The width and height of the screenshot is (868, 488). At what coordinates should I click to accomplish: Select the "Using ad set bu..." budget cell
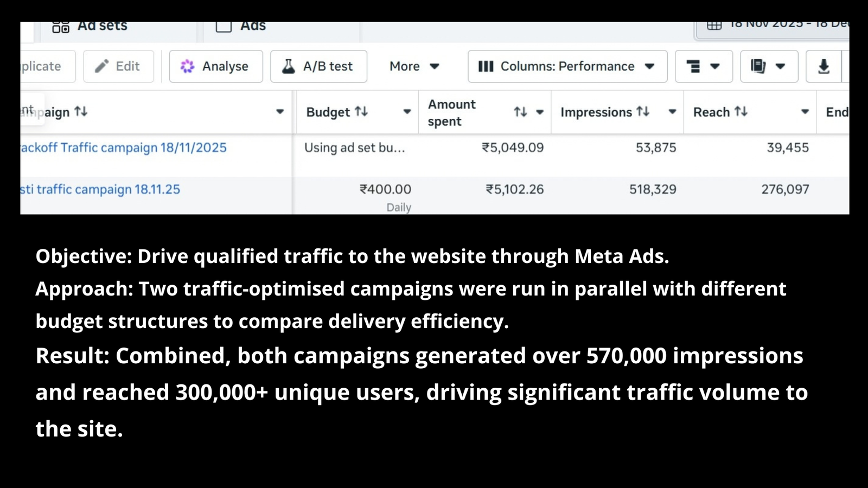[355, 147]
